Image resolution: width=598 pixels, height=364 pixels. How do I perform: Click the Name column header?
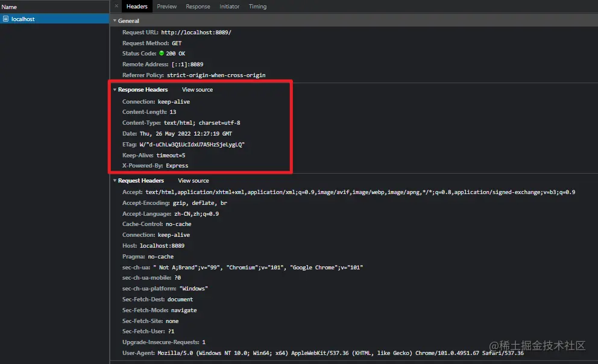[x=54, y=7]
